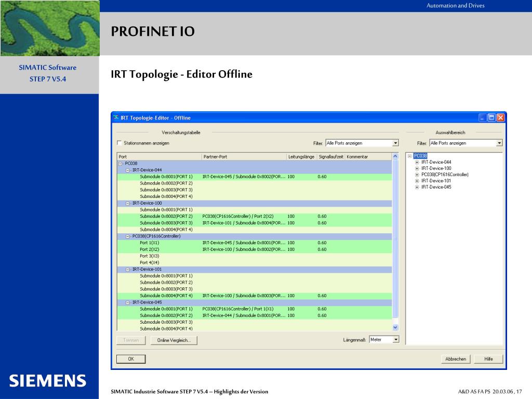Screen dimensions: 532x399
Task: Close the IRT Topologie-Editor window
Action: click(x=500, y=118)
